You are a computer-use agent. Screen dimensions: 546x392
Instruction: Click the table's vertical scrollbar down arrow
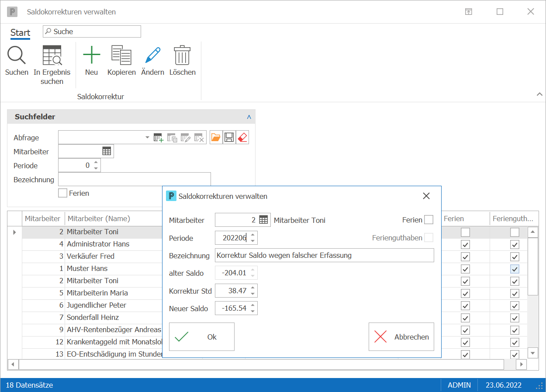coord(533,353)
